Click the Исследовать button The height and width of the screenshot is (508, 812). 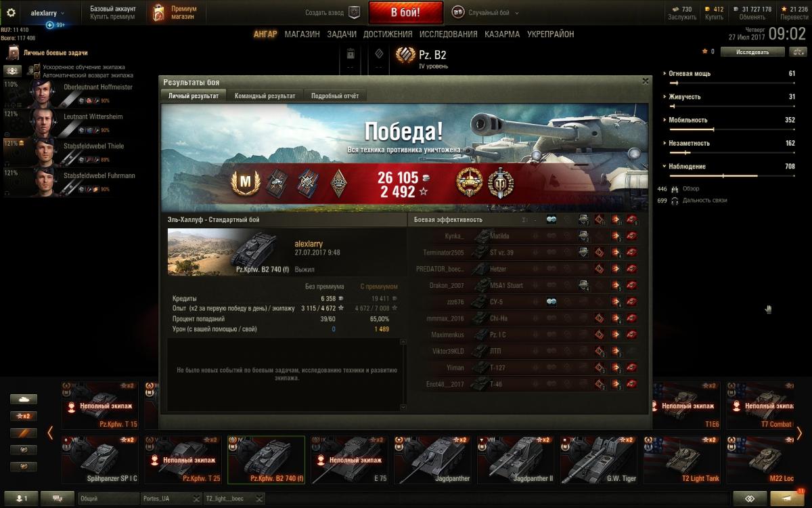(752, 51)
